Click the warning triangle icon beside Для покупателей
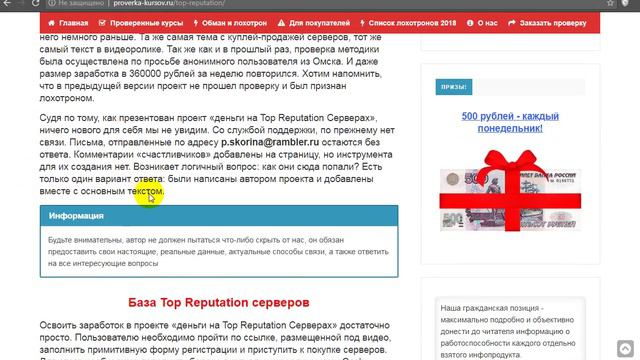 pos(281,23)
